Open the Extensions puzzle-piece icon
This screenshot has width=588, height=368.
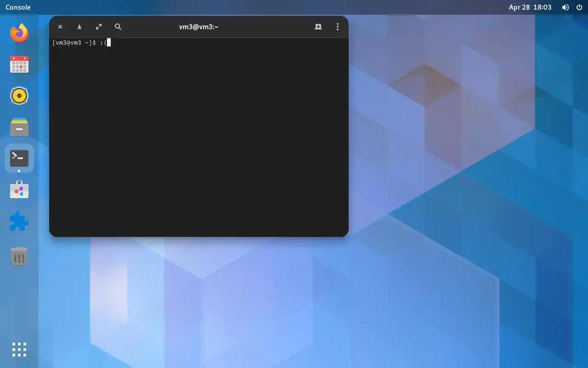[x=19, y=221]
